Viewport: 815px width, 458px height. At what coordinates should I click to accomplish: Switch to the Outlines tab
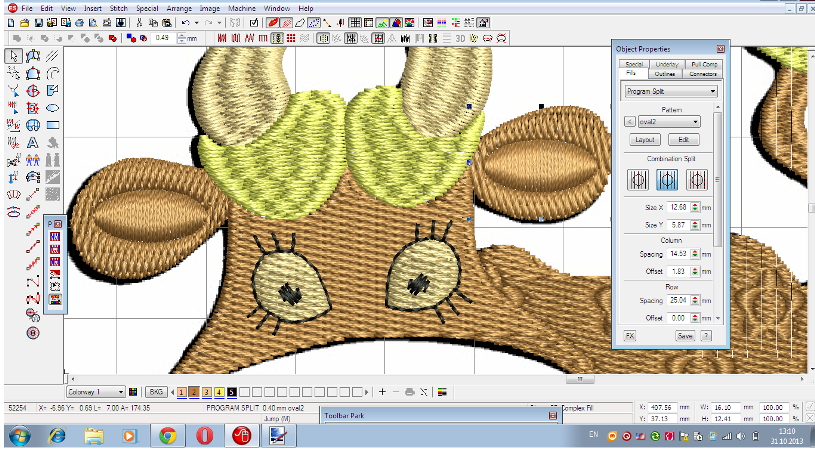pos(666,73)
